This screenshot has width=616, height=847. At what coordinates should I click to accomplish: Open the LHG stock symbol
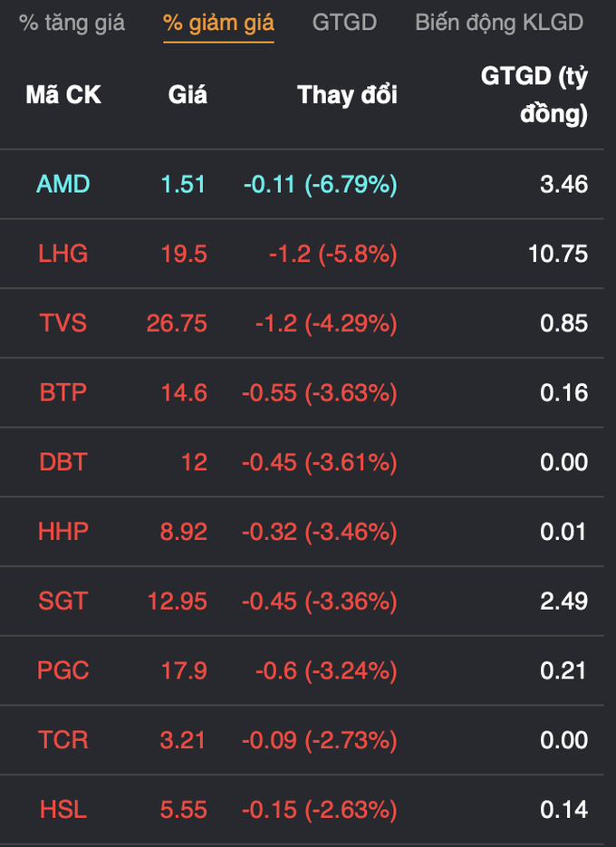tap(63, 254)
